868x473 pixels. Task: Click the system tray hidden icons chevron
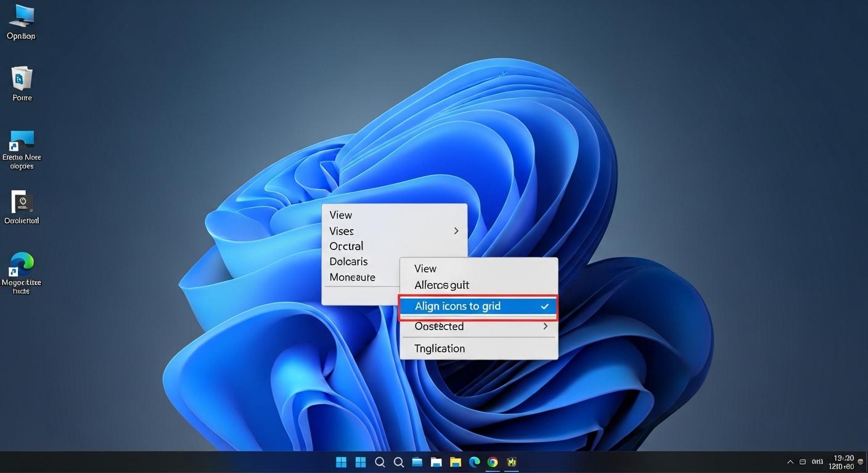point(790,461)
